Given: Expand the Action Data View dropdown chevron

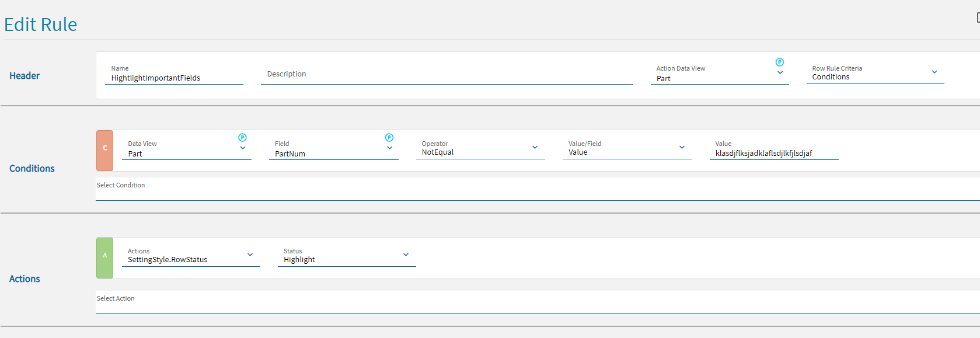Looking at the screenshot, I should (x=780, y=73).
